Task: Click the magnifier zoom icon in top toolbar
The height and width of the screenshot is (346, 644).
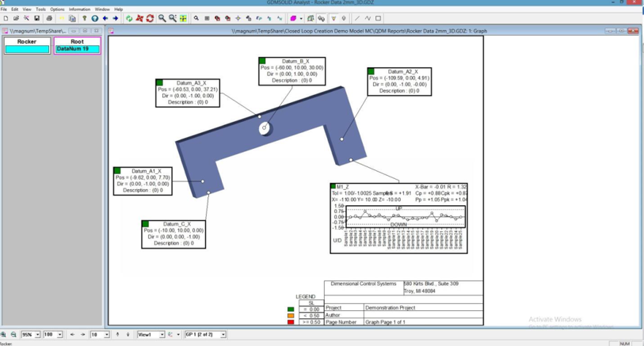Action: click(x=162, y=18)
